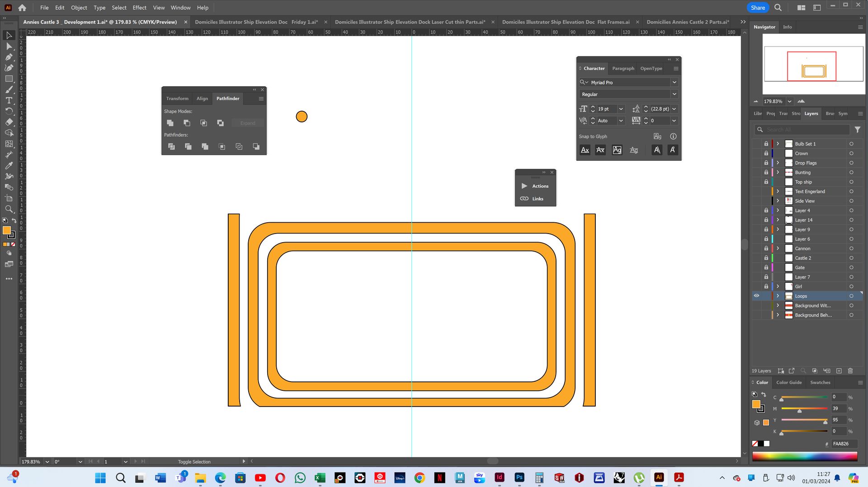Switch to the Align tab

click(202, 98)
